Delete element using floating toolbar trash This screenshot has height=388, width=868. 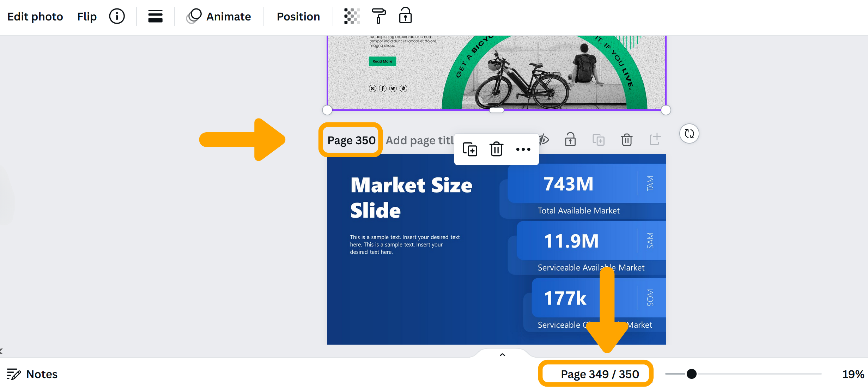tap(496, 149)
